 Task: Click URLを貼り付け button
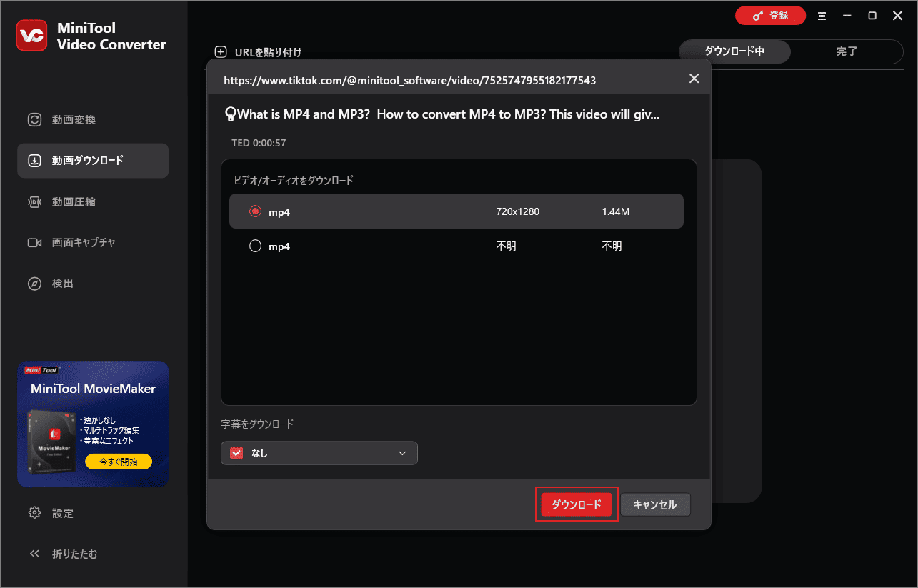coord(259,52)
